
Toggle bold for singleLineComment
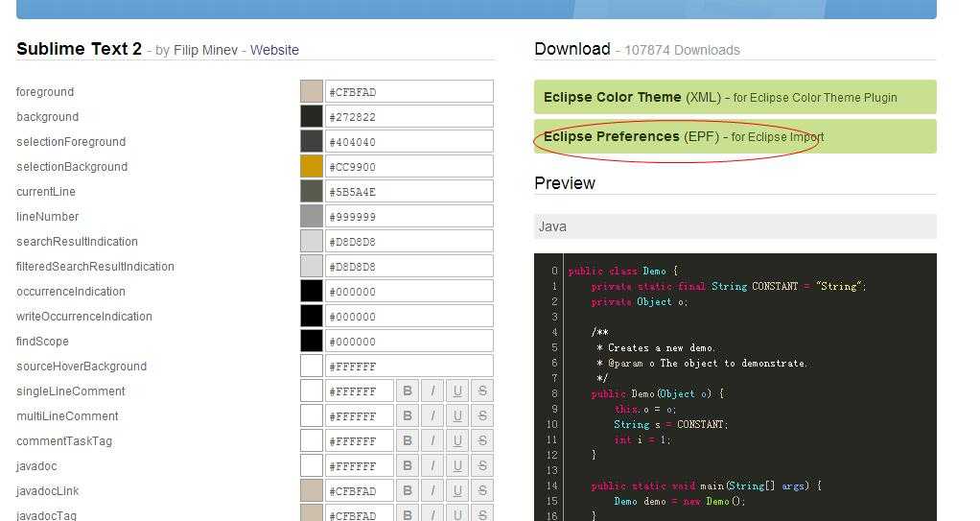pos(407,391)
